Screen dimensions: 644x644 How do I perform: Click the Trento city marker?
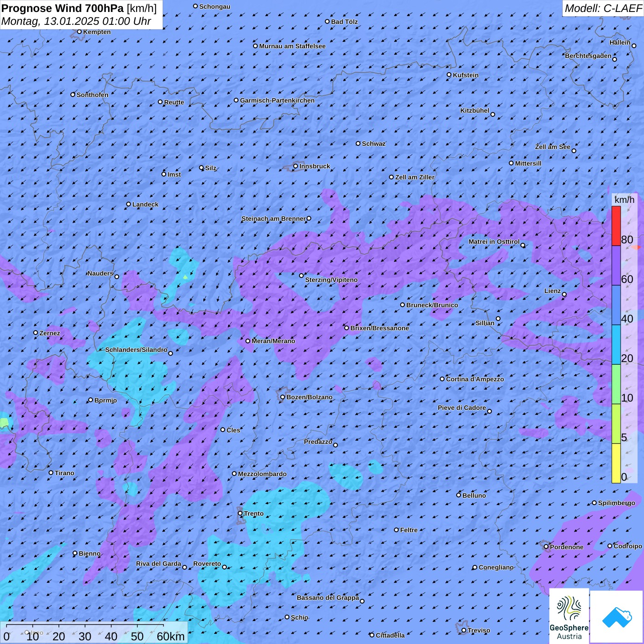[240, 513]
